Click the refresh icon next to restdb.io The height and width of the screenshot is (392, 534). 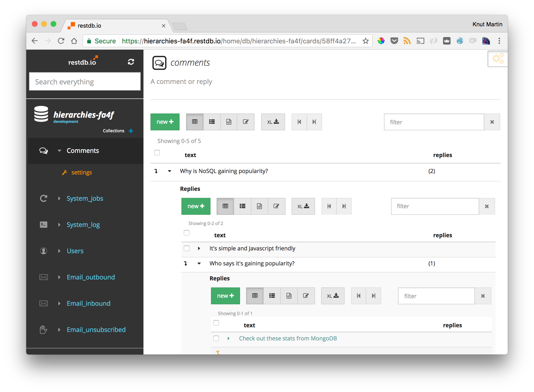click(x=131, y=62)
